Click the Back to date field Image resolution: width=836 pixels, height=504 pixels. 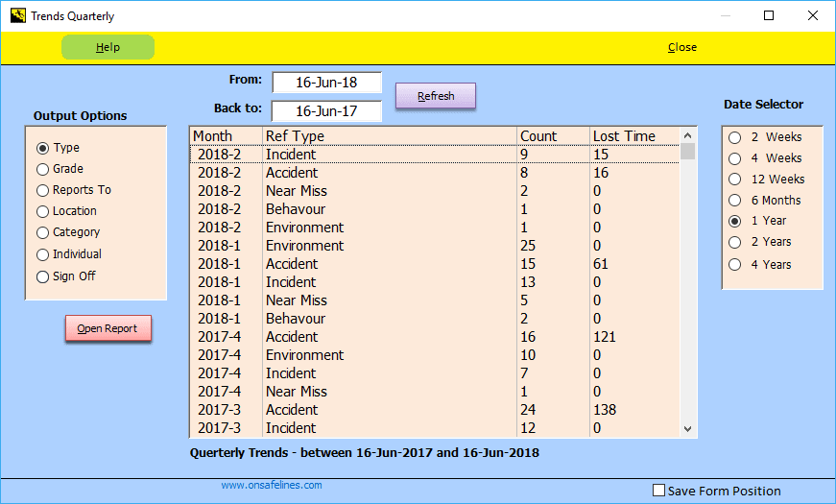pyautogui.click(x=327, y=111)
